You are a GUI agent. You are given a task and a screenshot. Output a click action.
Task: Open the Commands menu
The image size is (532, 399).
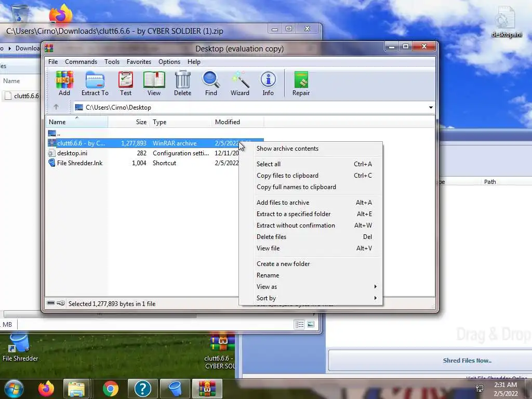click(x=81, y=62)
